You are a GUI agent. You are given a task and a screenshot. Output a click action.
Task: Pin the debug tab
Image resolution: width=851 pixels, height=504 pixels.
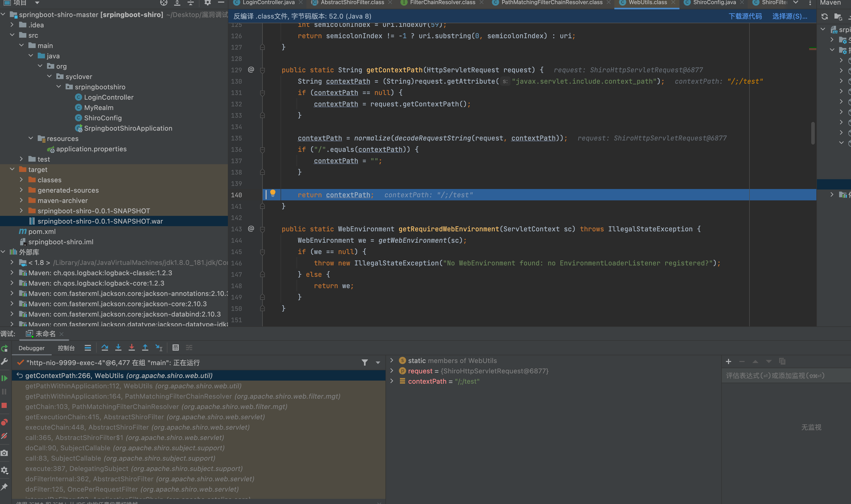point(4,487)
